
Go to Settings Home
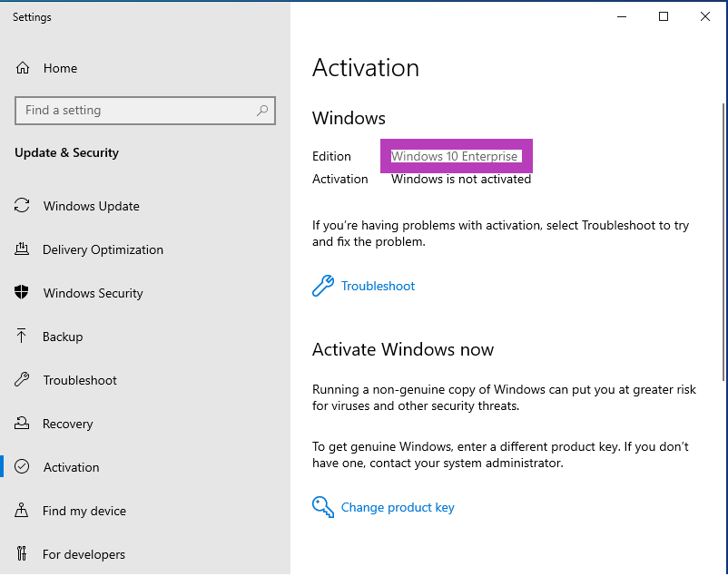click(x=145, y=68)
